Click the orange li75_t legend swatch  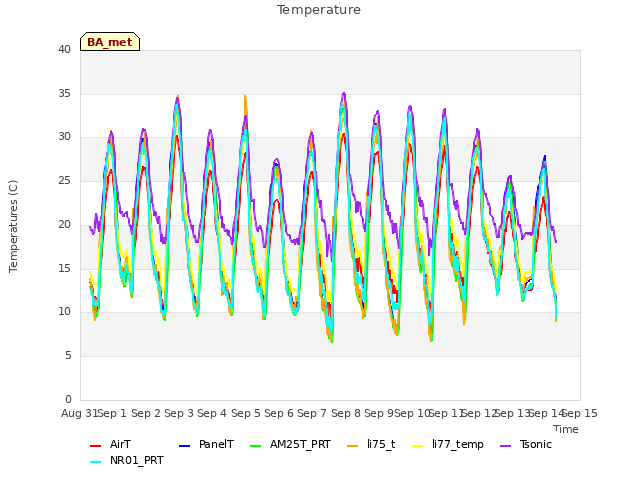coord(353,446)
